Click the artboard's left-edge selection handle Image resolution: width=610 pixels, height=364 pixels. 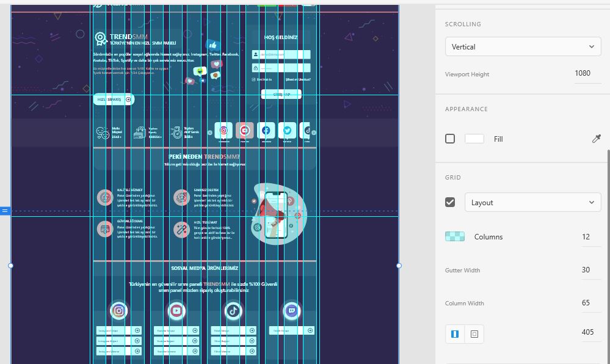tap(10, 266)
